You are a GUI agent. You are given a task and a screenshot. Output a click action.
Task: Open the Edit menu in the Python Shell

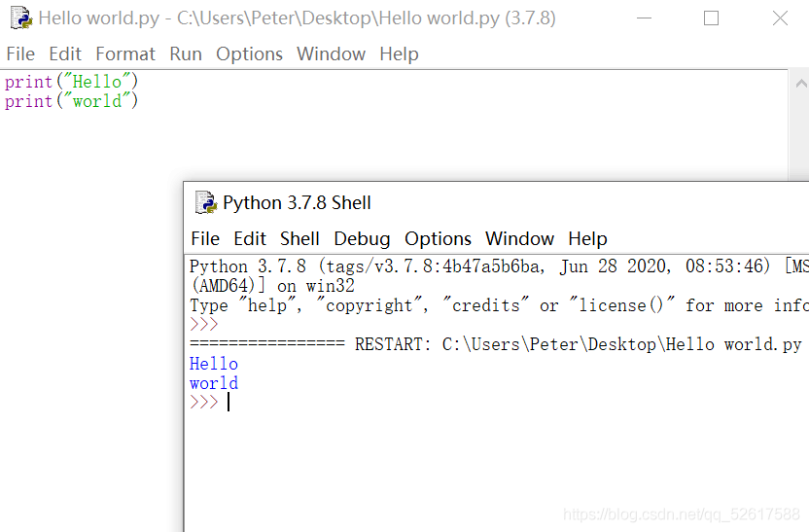250,238
